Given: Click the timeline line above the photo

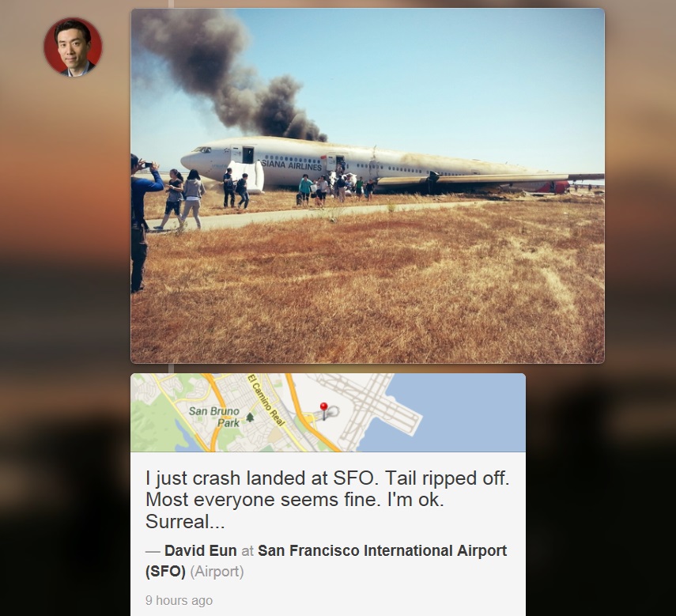Looking at the screenshot, I should 171,4.
